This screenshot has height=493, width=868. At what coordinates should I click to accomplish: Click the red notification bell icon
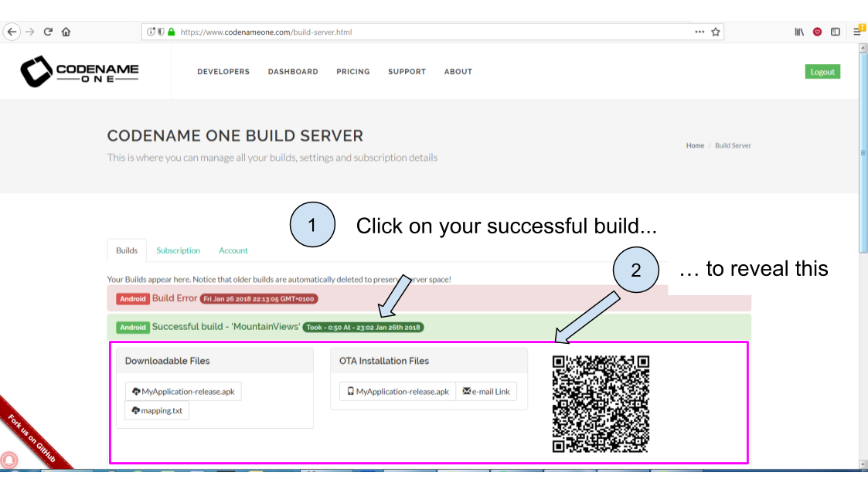coord(9,460)
